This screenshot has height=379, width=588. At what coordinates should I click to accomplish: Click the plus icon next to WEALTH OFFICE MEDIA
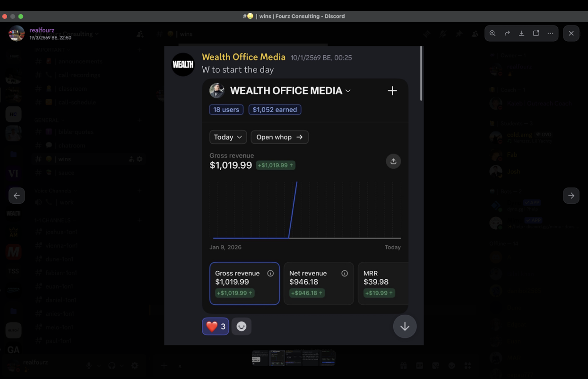coord(392,91)
